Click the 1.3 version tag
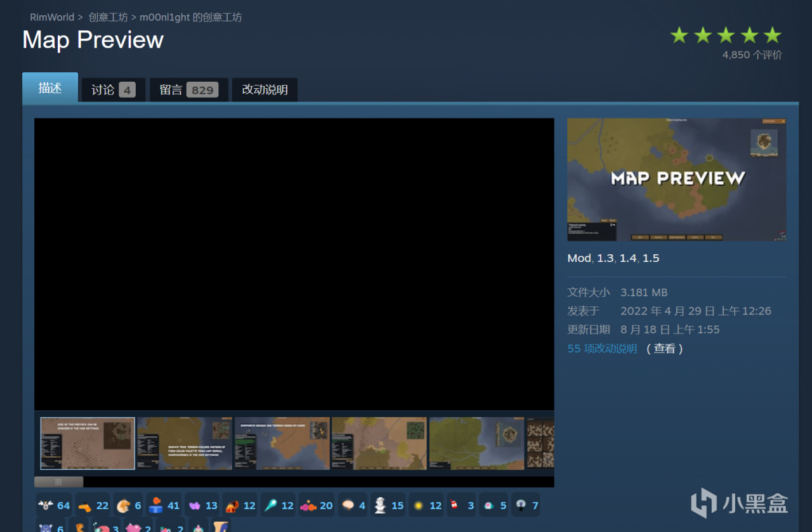 click(605, 258)
